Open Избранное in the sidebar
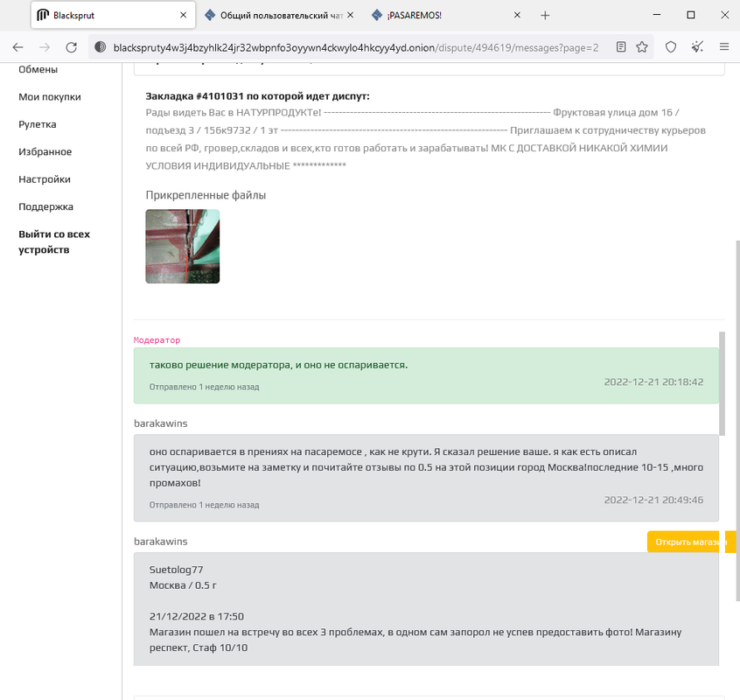The width and height of the screenshot is (740, 700). coord(45,151)
